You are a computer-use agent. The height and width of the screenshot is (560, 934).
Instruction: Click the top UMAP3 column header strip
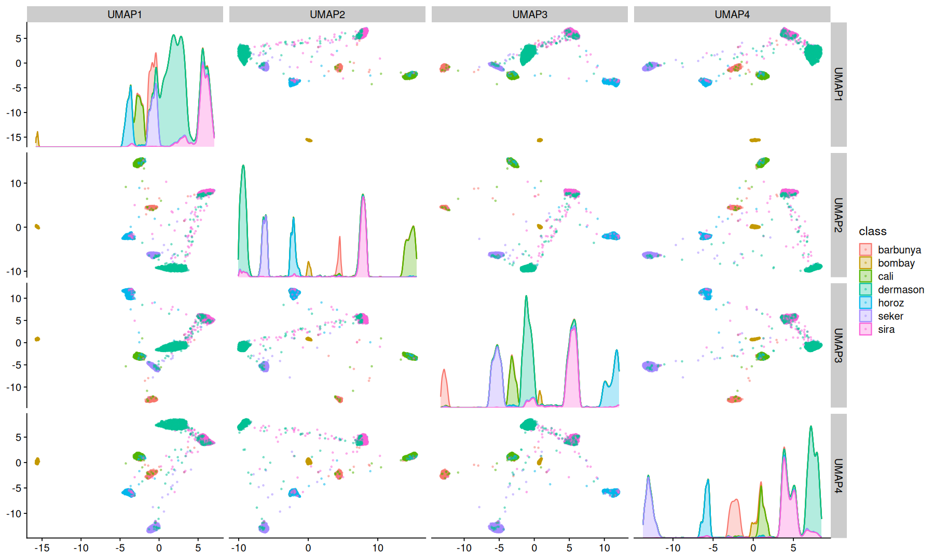click(529, 15)
